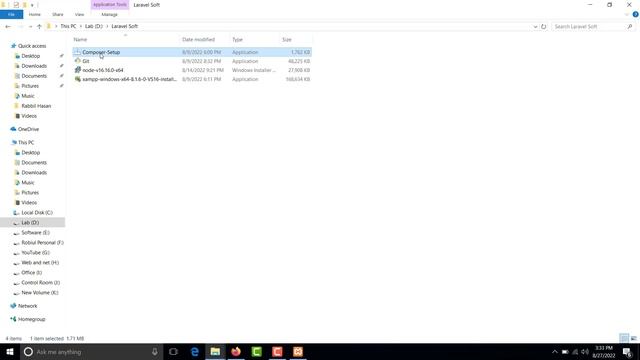
Task: Select Quick access in the navigation pane
Action: pyautogui.click(x=32, y=46)
